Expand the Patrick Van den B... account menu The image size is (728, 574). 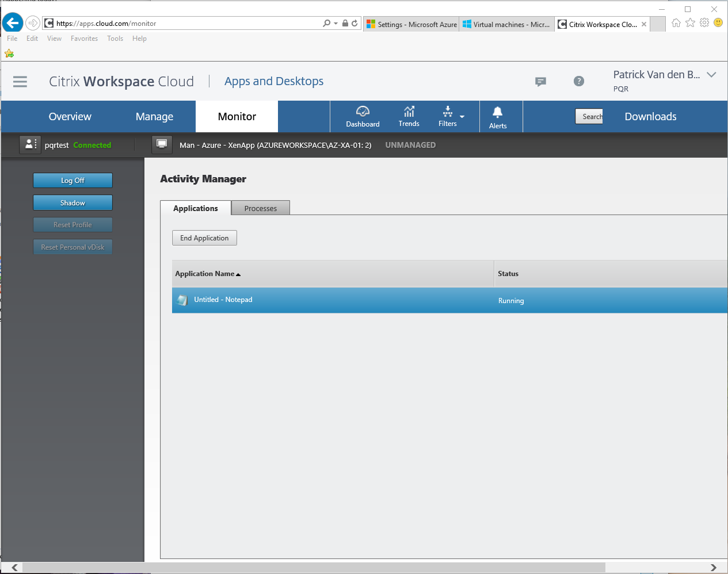coord(711,75)
